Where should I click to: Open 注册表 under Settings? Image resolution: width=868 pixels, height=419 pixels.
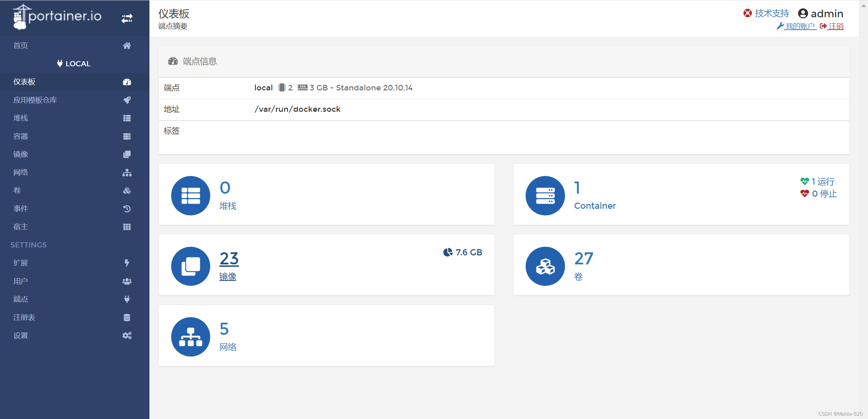[25, 318]
